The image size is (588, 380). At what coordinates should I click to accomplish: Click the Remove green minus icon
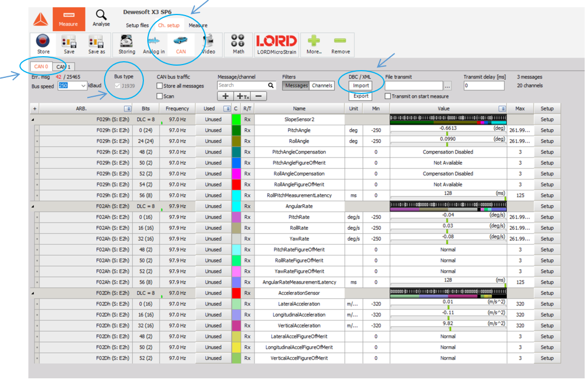click(341, 45)
